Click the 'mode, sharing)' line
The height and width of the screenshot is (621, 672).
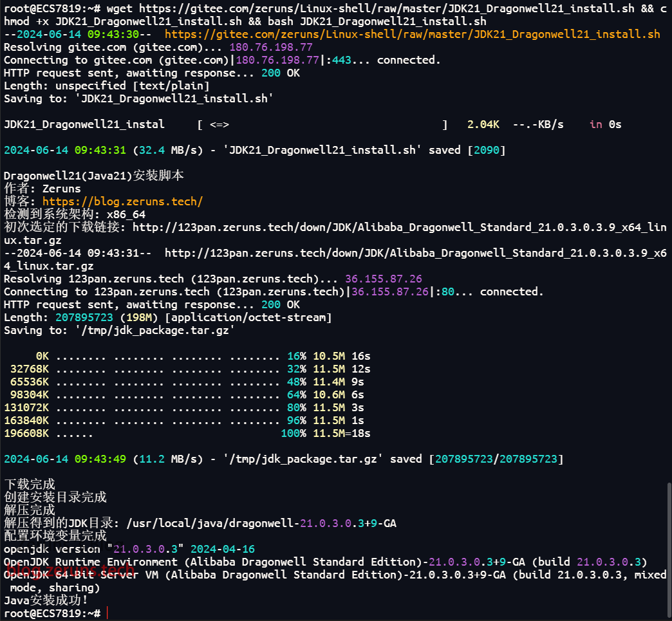(55, 588)
